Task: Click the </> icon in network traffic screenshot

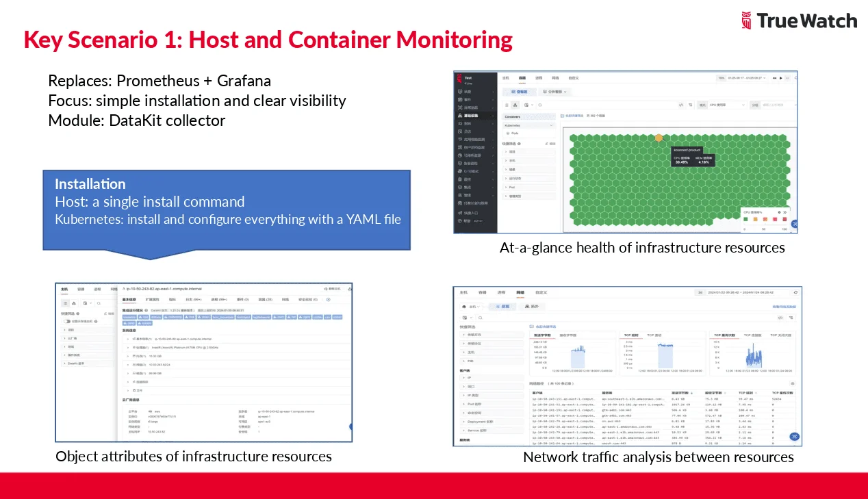Action: click(x=780, y=318)
